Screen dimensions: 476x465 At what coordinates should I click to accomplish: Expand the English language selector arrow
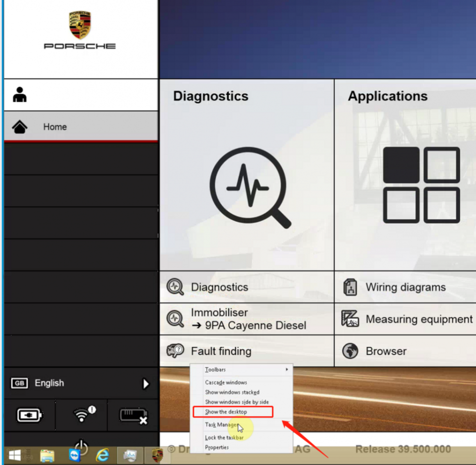[146, 383]
